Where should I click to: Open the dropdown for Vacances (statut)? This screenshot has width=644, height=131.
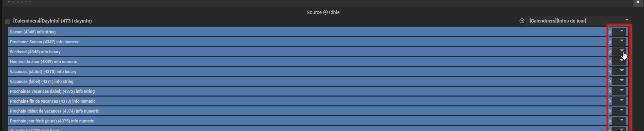click(x=619, y=71)
